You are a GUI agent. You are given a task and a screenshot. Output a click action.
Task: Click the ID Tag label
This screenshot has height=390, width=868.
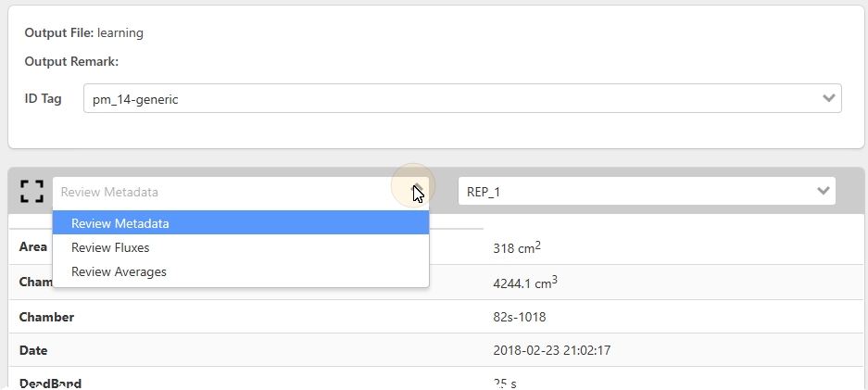tap(43, 98)
